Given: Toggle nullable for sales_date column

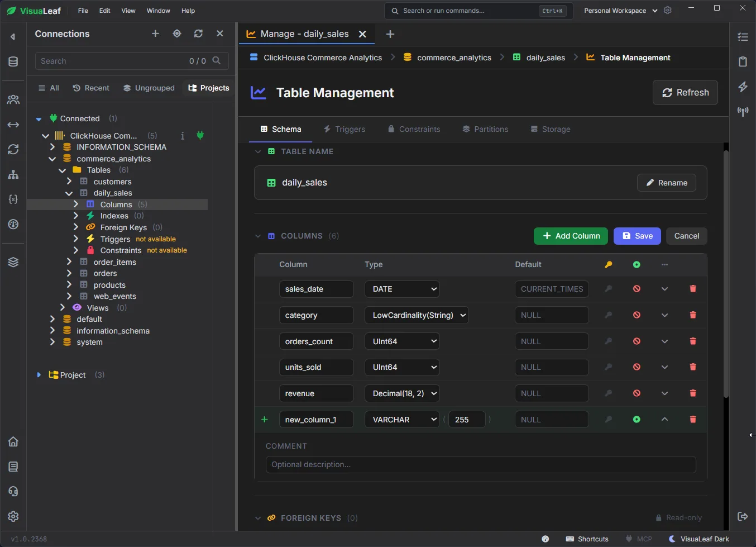Looking at the screenshot, I should click(x=637, y=289).
